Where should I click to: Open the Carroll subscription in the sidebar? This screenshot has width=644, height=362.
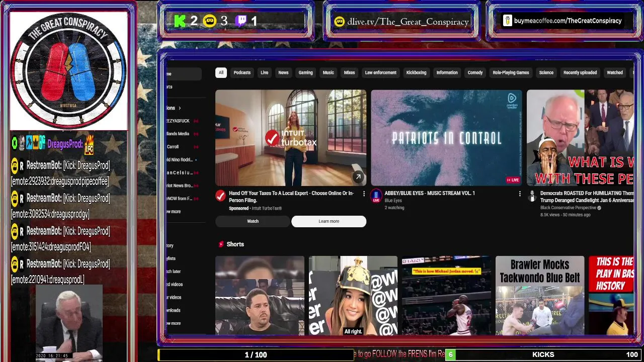tap(173, 147)
